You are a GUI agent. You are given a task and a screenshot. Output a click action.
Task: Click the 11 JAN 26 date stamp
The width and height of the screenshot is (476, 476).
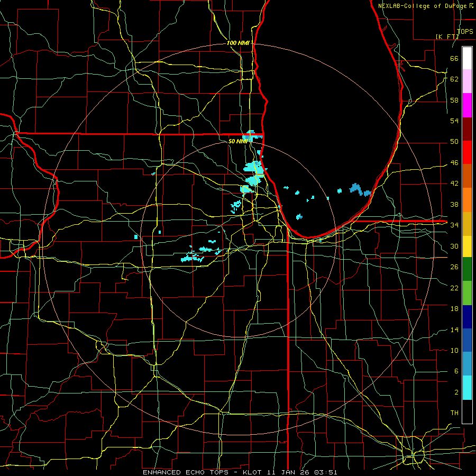[289, 472]
